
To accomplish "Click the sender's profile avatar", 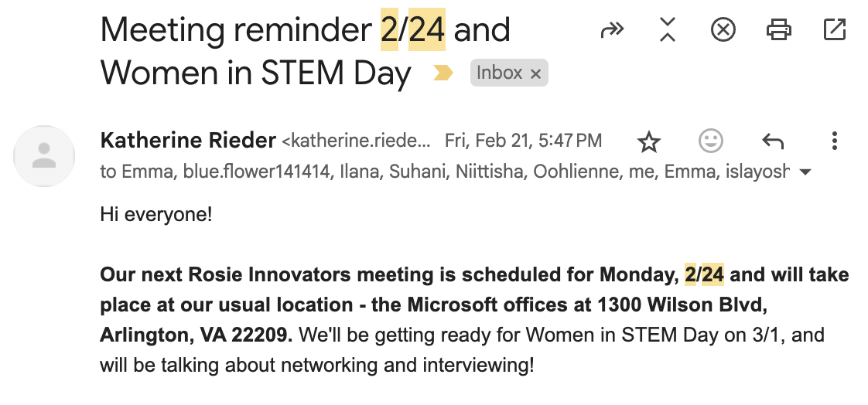I will tap(44, 156).
